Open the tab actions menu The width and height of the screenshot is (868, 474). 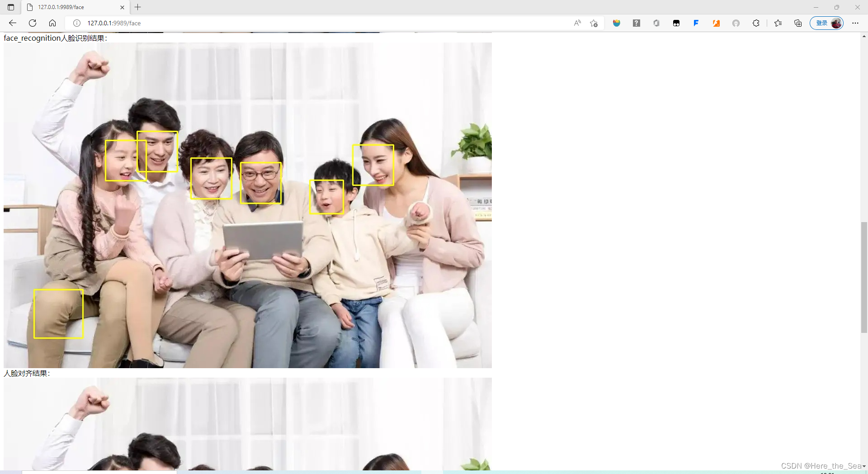coord(11,7)
